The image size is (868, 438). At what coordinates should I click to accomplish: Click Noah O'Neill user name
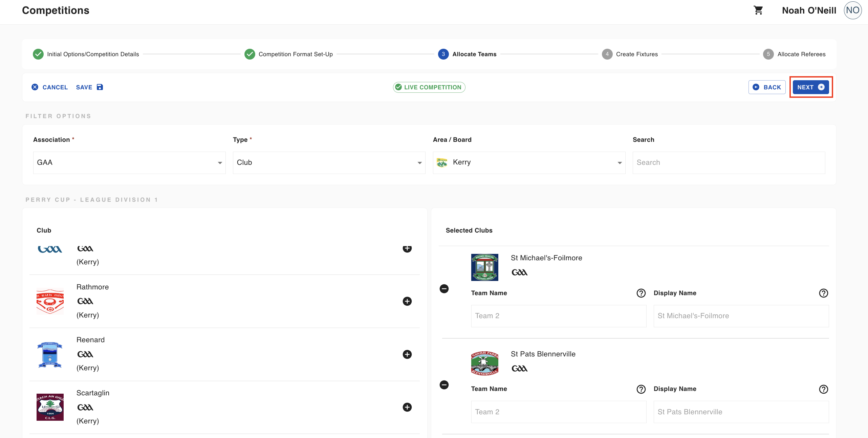(809, 10)
